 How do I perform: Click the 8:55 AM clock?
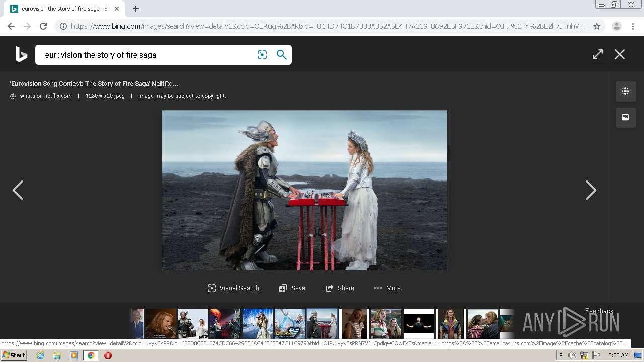click(618, 355)
